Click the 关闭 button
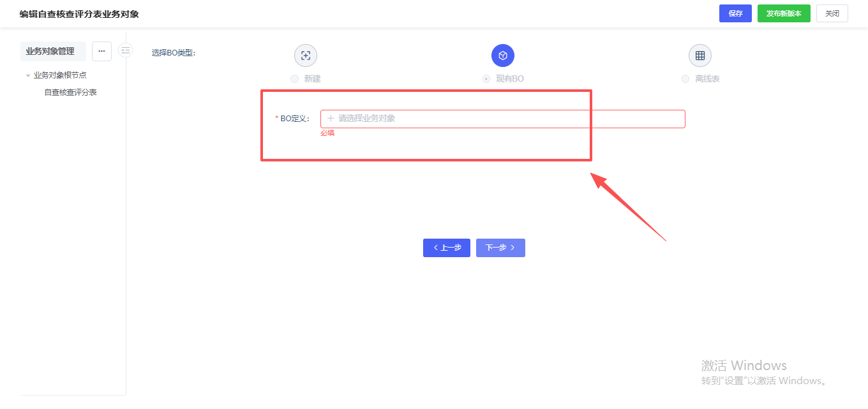 pyautogui.click(x=832, y=13)
